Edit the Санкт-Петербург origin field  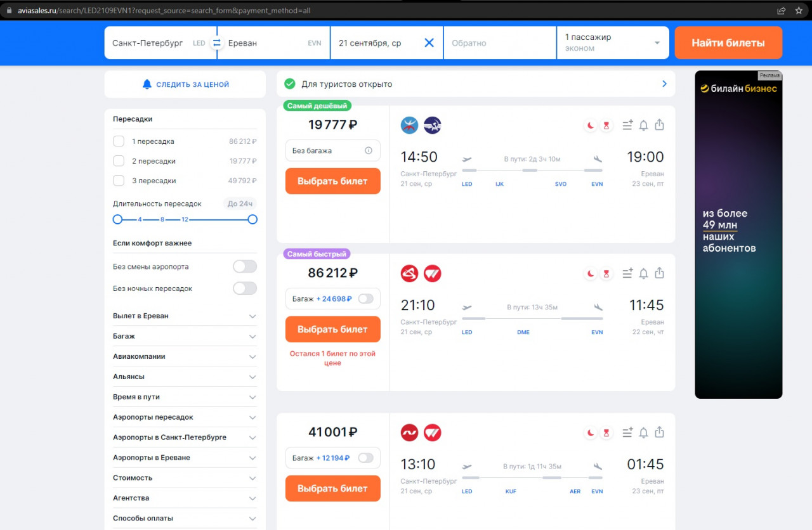coord(160,42)
